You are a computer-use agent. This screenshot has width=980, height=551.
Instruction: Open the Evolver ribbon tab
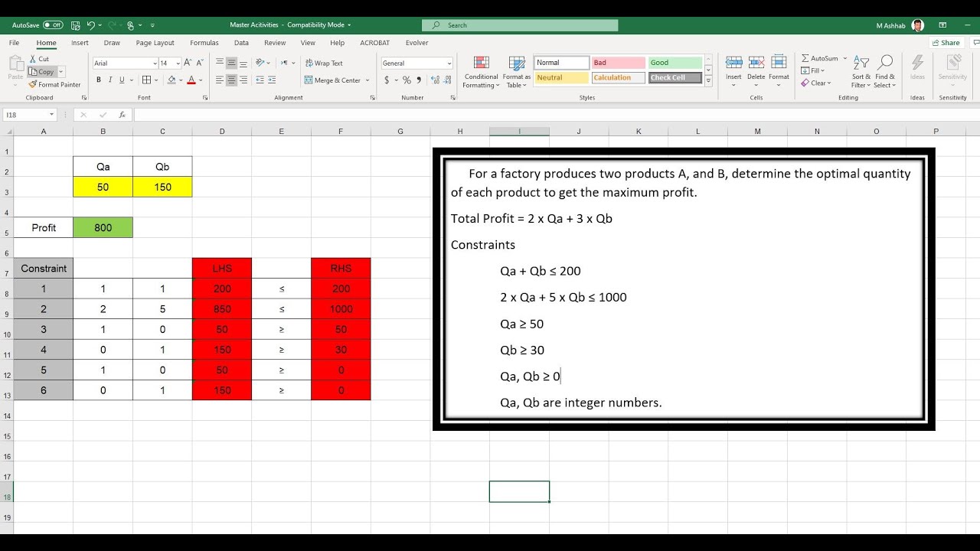pyautogui.click(x=416, y=43)
